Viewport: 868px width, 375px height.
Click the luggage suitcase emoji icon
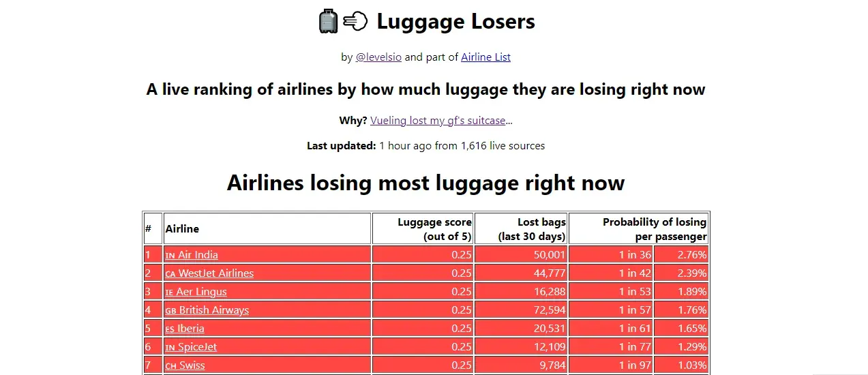point(329,21)
